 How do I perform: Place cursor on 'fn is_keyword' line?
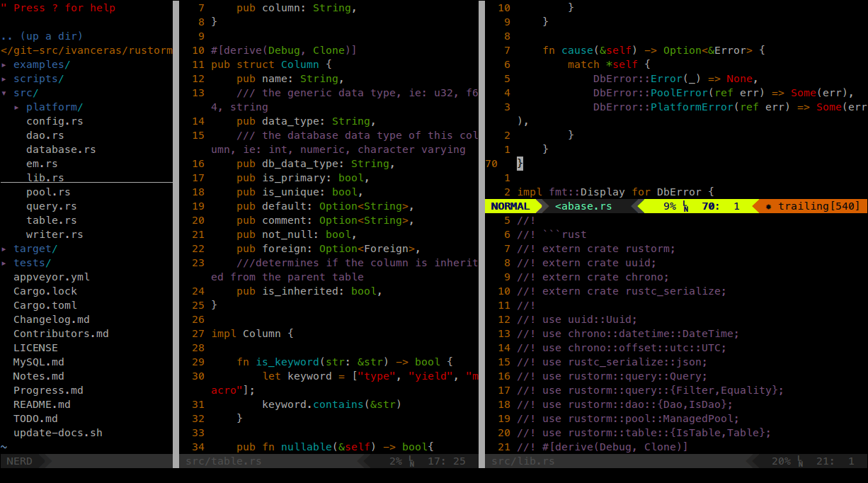345,362
